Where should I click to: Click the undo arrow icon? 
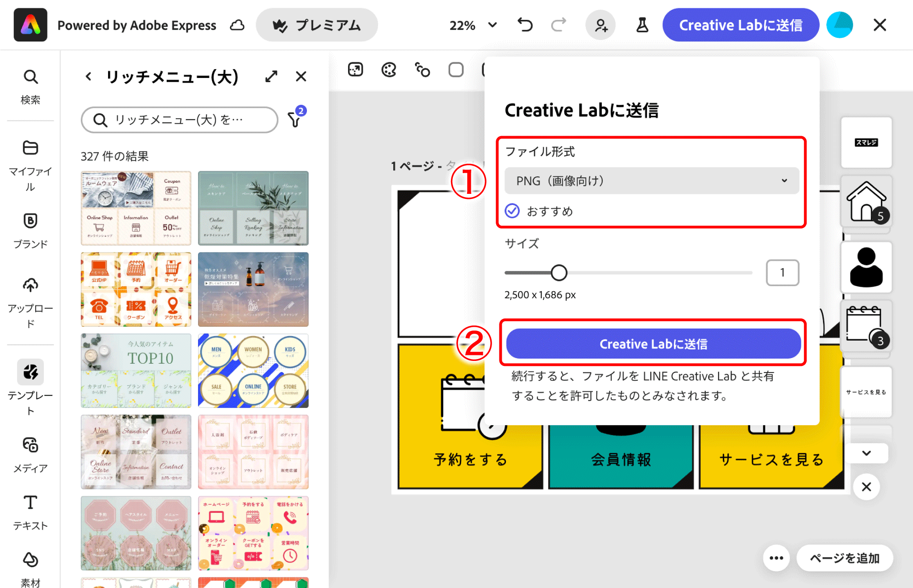(x=525, y=25)
